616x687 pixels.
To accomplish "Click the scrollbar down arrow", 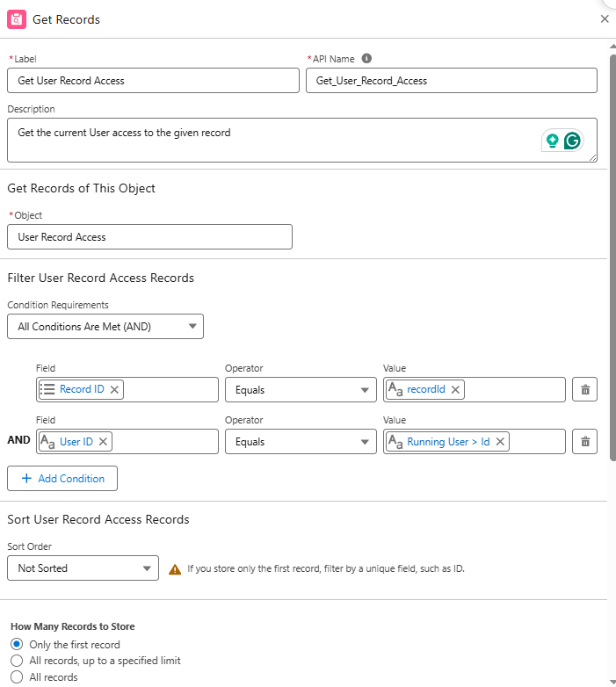I will click(612, 682).
